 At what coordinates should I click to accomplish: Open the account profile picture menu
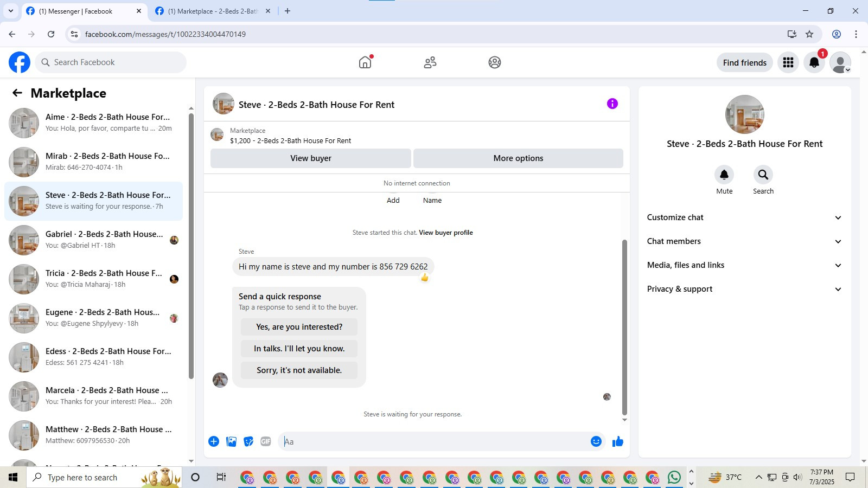pos(840,62)
